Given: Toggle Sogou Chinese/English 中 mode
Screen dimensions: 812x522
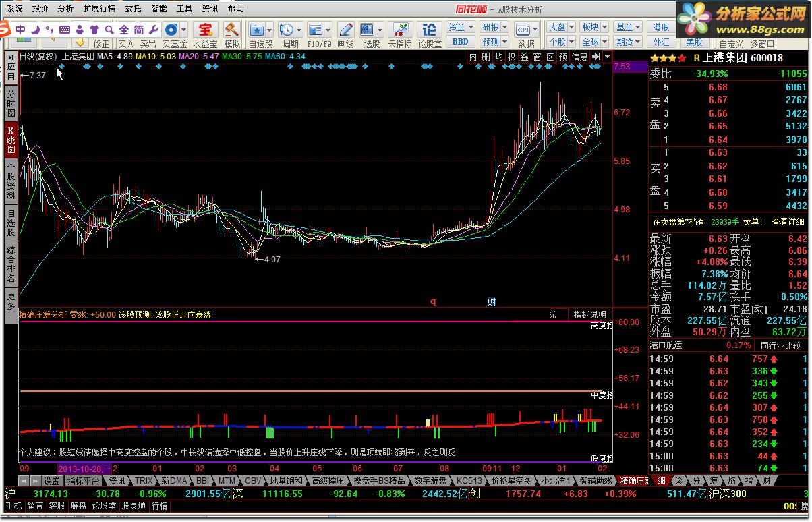Looking at the screenshot, I should tap(21, 30).
